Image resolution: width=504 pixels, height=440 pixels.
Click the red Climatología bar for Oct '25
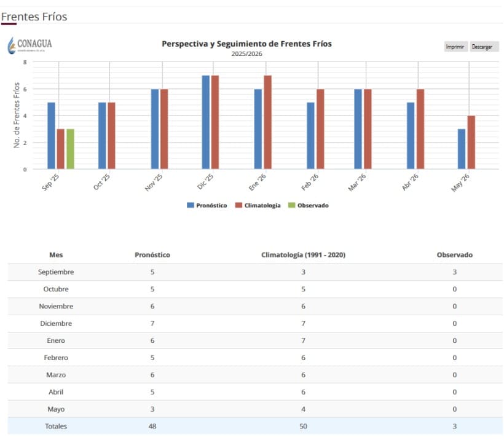(x=111, y=136)
